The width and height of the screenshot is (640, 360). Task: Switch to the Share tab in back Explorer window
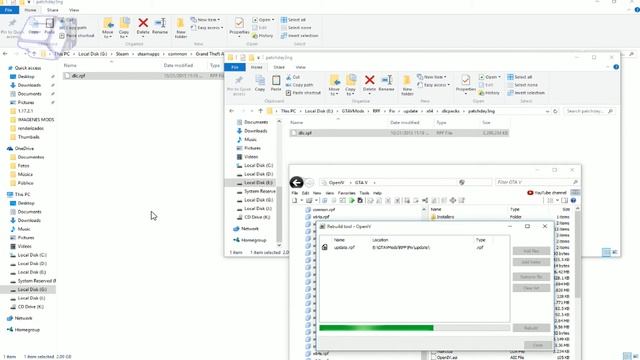(53, 10)
